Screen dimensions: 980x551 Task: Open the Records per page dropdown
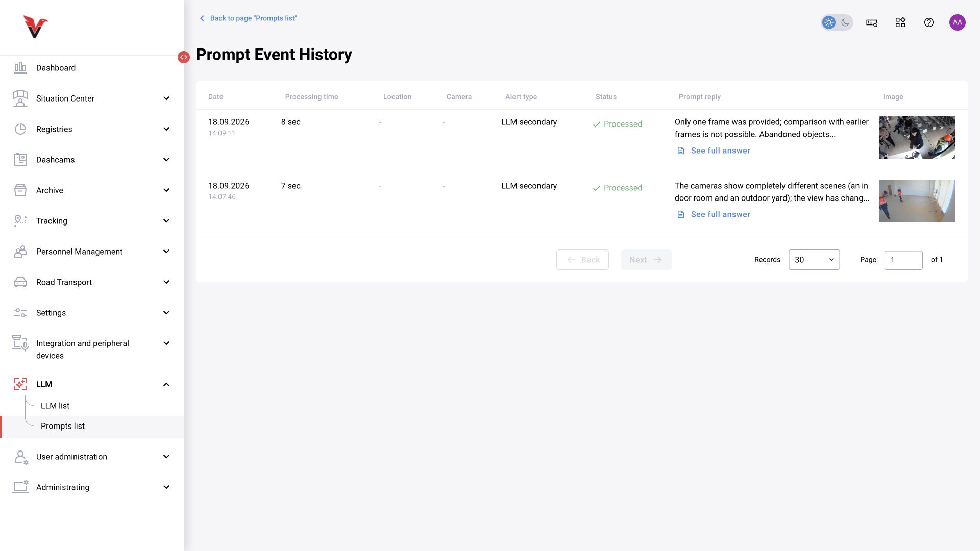[814, 260]
